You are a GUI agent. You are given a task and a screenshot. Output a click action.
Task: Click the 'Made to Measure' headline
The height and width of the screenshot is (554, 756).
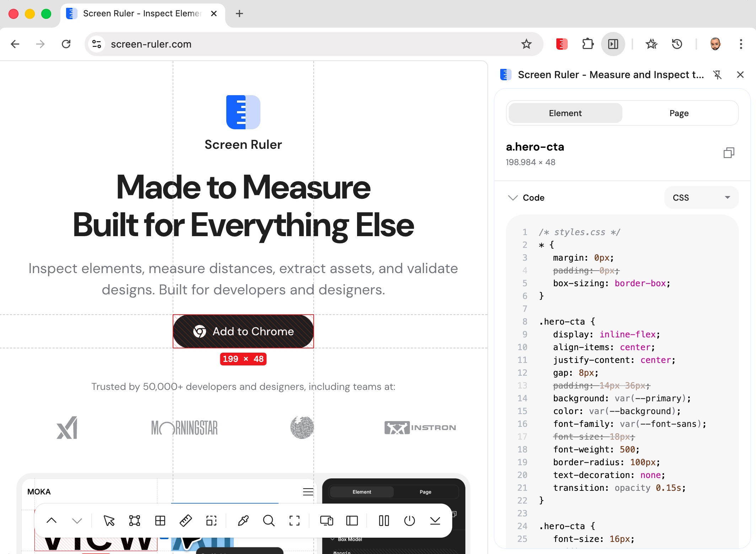[x=243, y=188]
